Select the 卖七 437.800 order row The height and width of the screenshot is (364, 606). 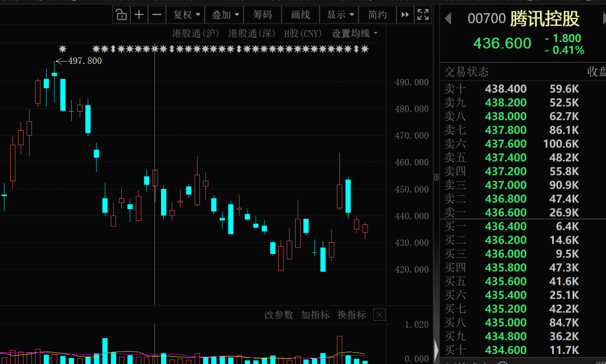(x=522, y=130)
